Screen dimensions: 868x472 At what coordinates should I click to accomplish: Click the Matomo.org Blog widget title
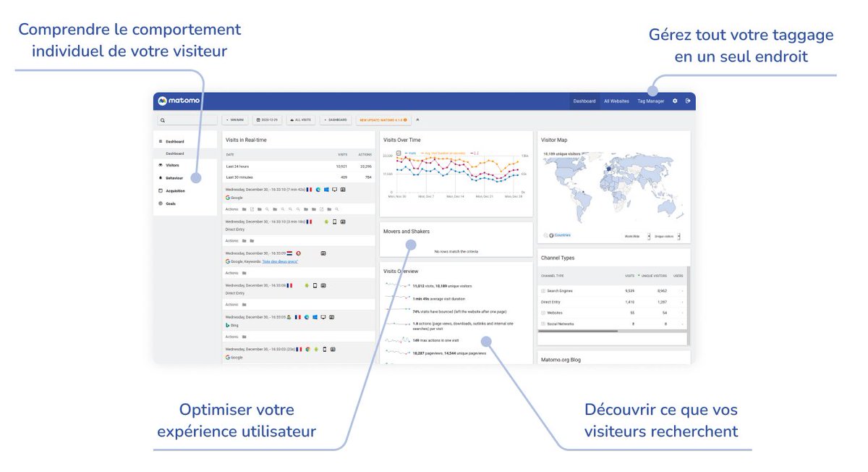561,359
